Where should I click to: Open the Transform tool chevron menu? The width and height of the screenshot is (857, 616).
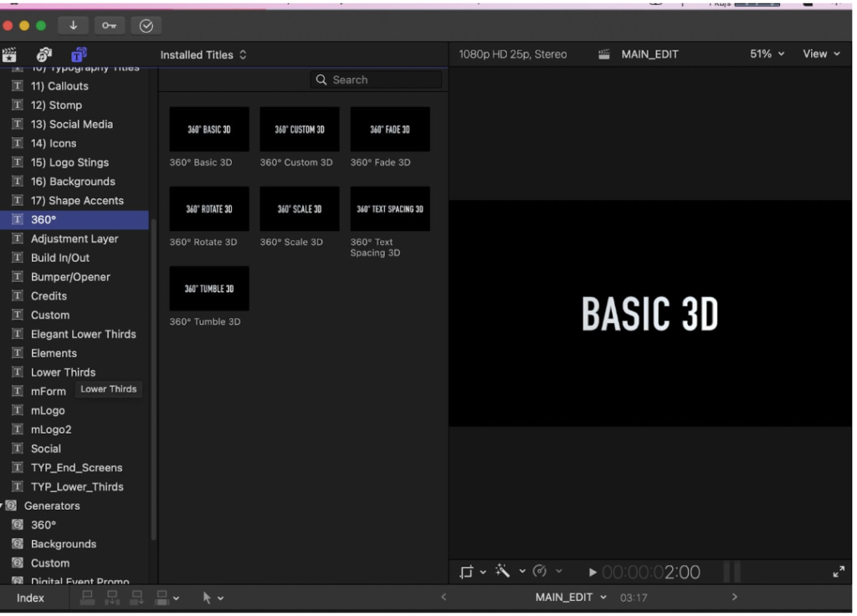click(483, 572)
